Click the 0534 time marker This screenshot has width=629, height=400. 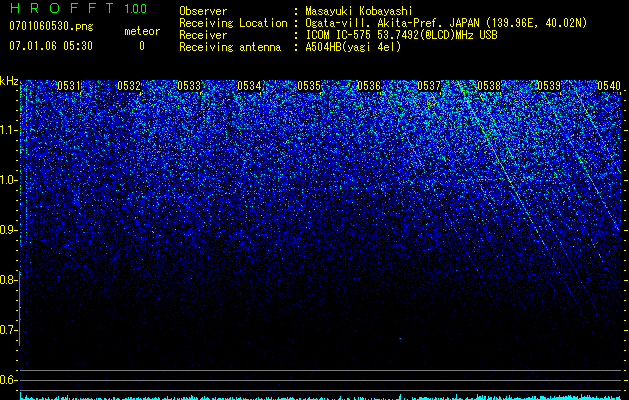(x=249, y=86)
